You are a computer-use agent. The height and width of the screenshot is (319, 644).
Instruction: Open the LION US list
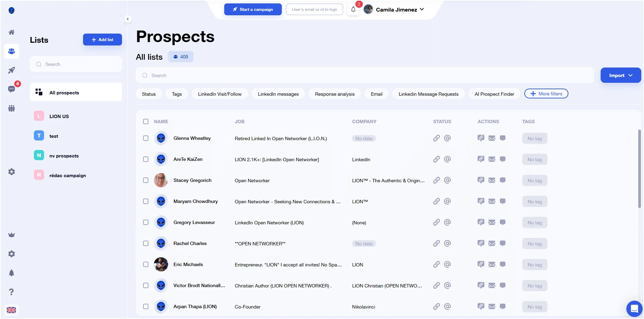(76, 116)
